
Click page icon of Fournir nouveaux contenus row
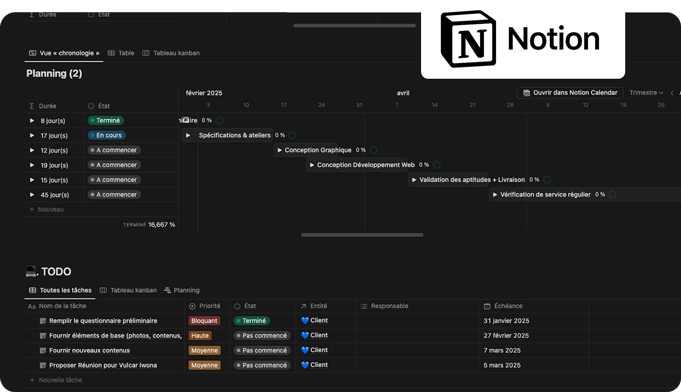pyautogui.click(x=43, y=350)
